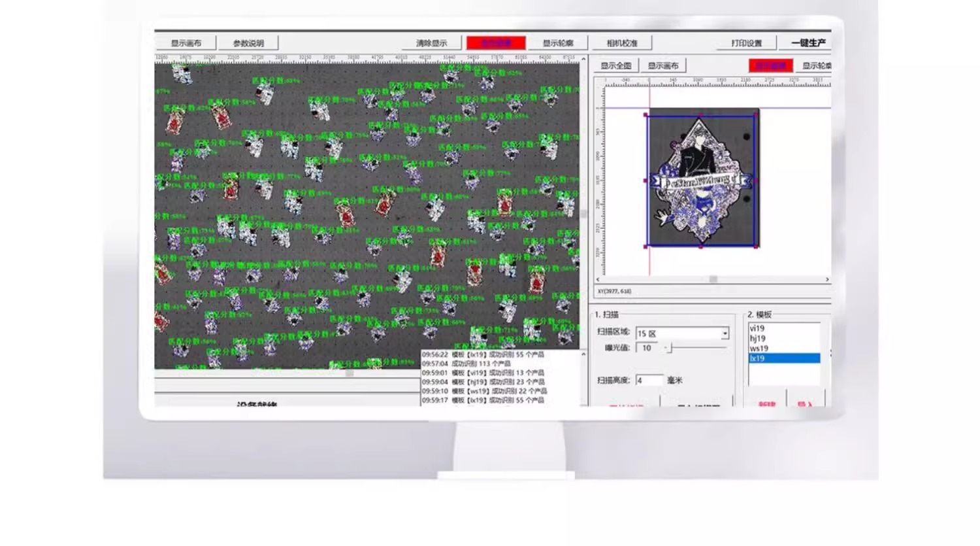Click the scan view's scroll-up arrow
Screen dimensions: 980x546
[583, 60]
